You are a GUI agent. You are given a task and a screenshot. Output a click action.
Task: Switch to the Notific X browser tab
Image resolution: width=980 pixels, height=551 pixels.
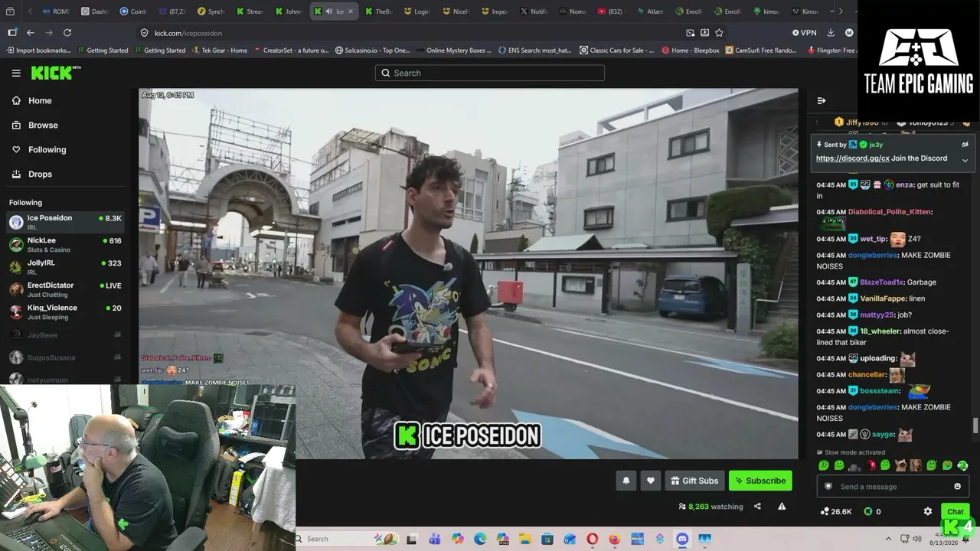(534, 11)
